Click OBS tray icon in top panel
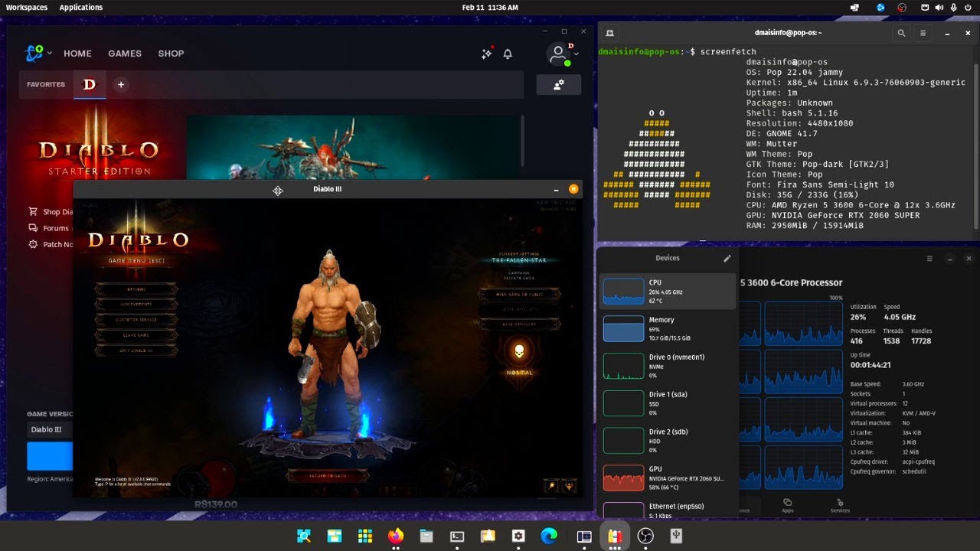The height and width of the screenshot is (551, 980). [902, 7]
